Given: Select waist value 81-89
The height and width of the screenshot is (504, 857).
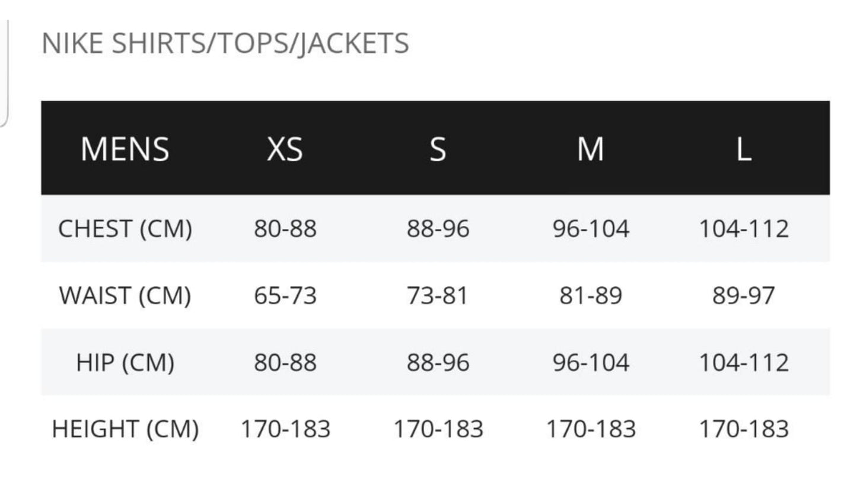Looking at the screenshot, I should tap(591, 295).
